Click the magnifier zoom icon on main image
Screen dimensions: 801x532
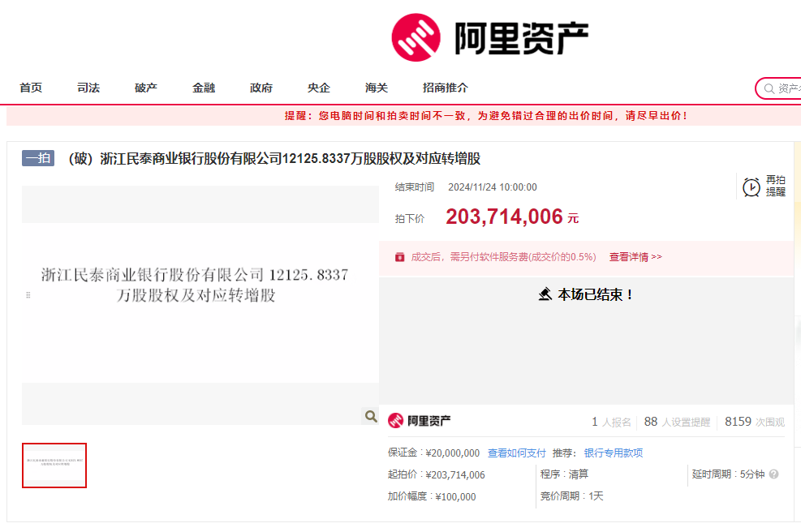pyautogui.click(x=371, y=417)
